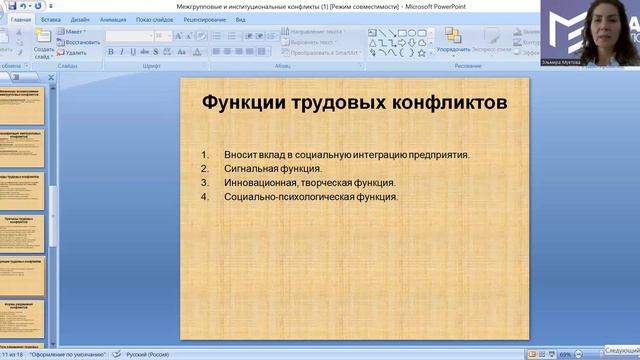Justify text alignment
Viewport: 640px width, 360px height.
click(249, 51)
